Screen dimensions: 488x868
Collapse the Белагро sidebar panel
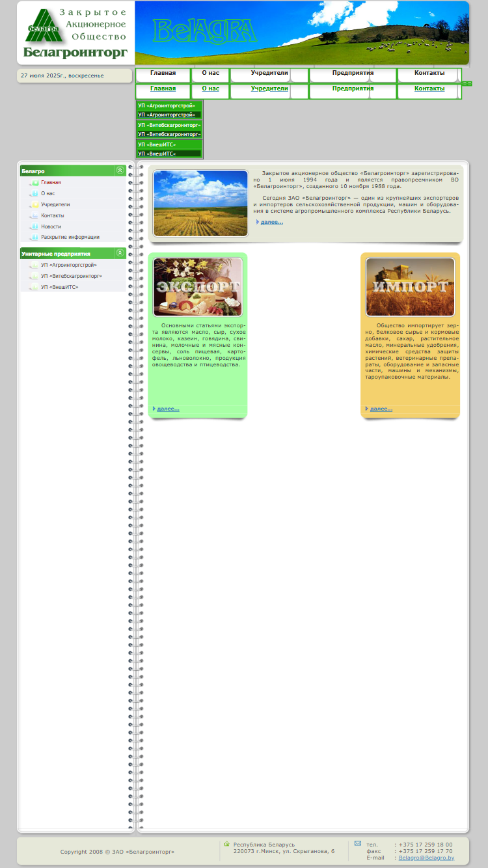(x=120, y=170)
